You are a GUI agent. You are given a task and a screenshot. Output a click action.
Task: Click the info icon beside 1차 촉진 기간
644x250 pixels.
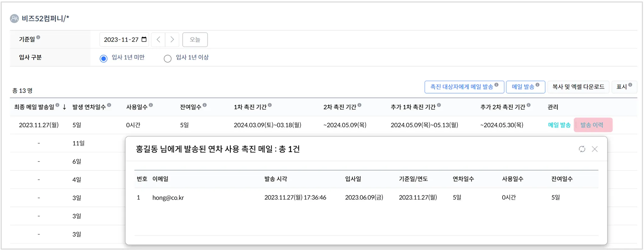[x=270, y=105]
